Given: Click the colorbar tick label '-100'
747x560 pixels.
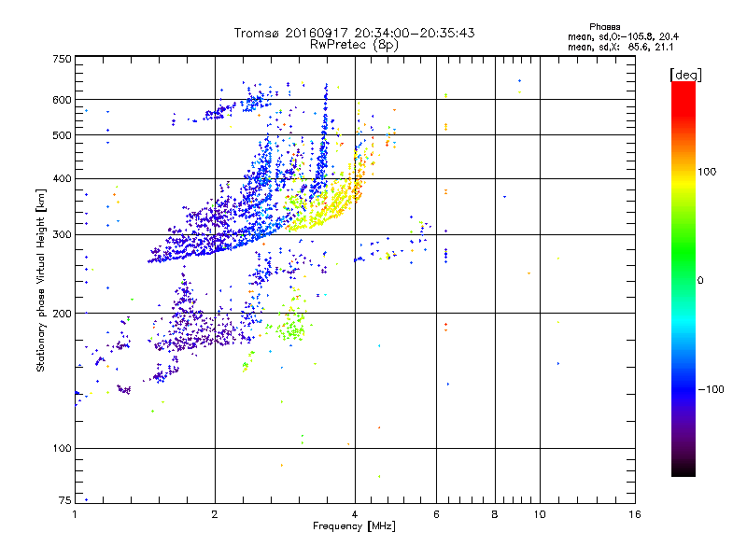Looking at the screenshot, I should pos(712,389).
